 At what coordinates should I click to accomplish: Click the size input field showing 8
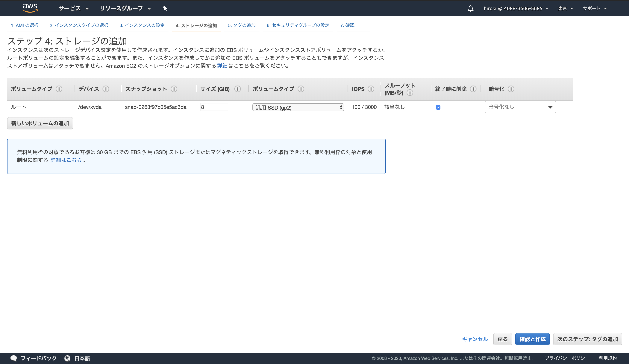coord(214,107)
